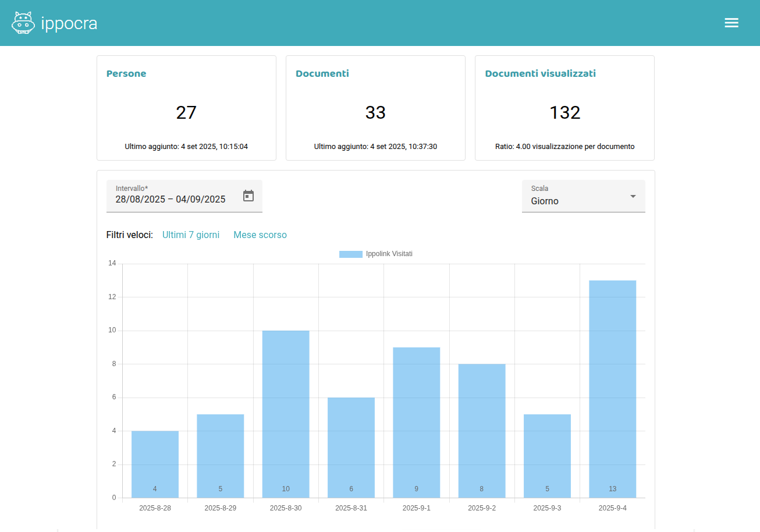This screenshot has height=532, width=760.
Task: Switch to the Persone statistics card
Action: [186, 108]
